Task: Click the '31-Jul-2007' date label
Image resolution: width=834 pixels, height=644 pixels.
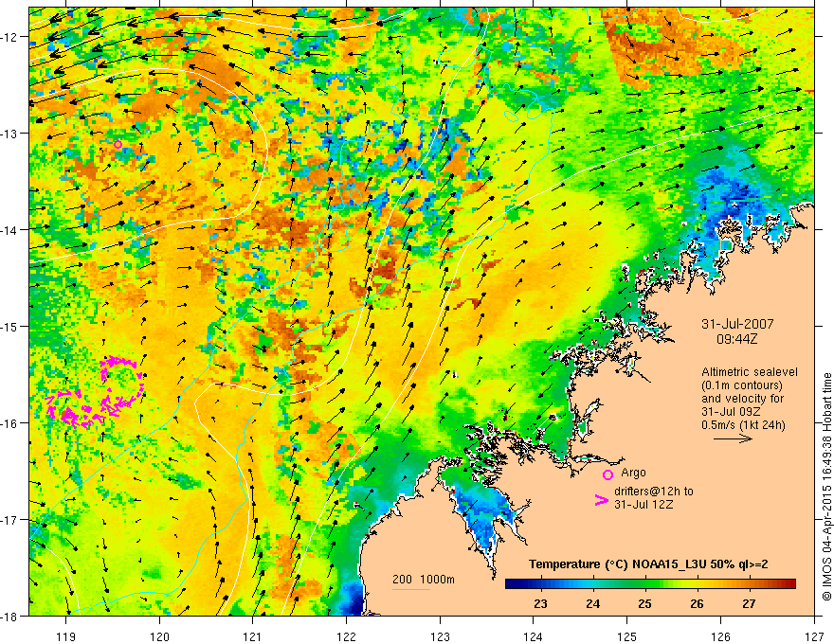Action: tap(737, 324)
